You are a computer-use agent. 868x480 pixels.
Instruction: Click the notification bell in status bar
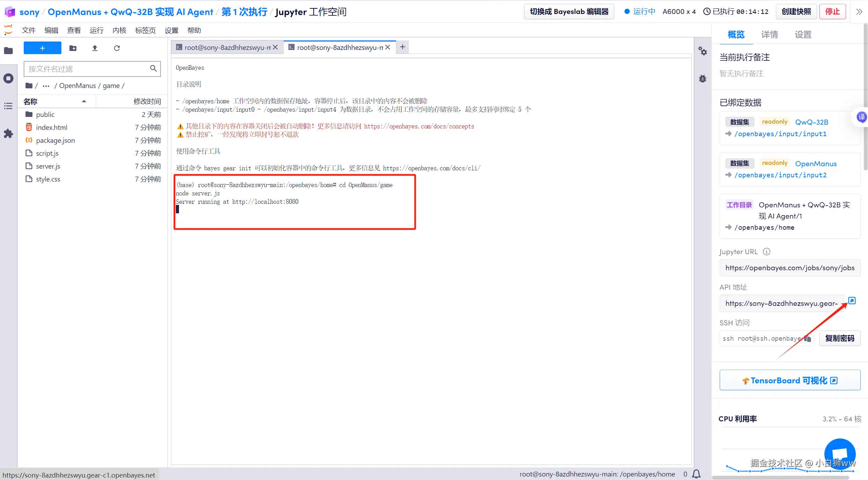click(x=696, y=474)
